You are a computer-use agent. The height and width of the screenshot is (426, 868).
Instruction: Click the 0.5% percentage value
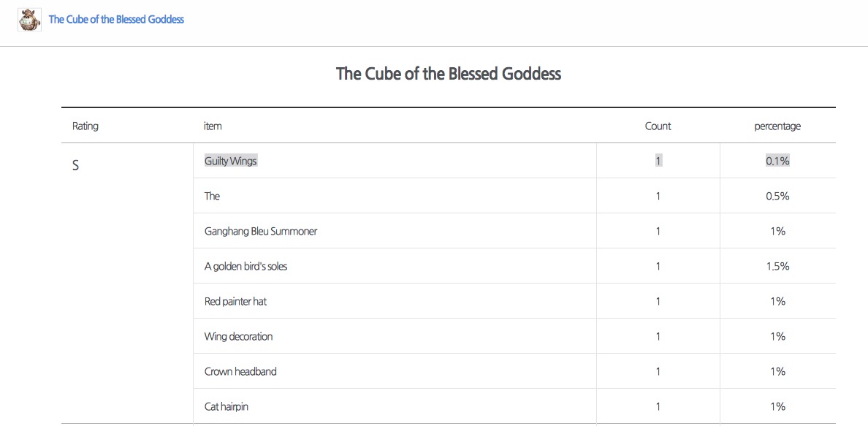777,197
